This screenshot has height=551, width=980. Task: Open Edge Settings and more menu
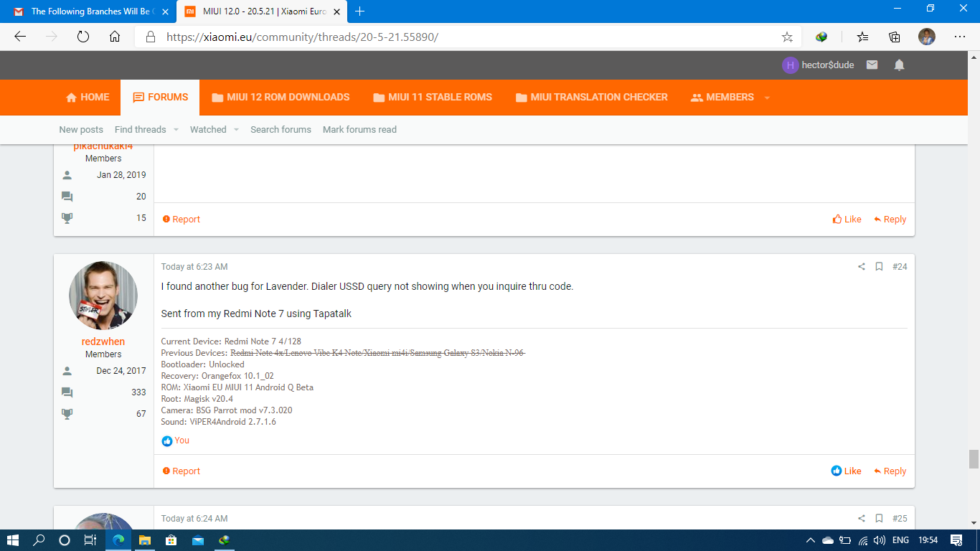(959, 37)
